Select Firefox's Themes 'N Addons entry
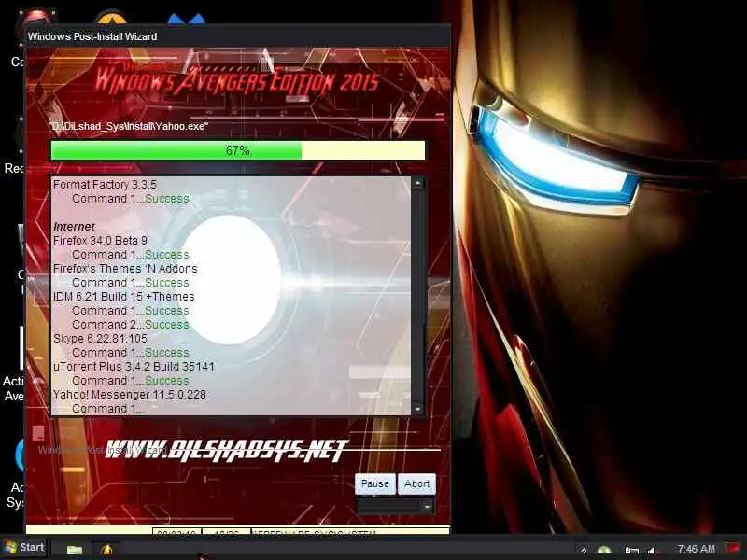This screenshot has width=747, height=560. click(x=125, y=269)
